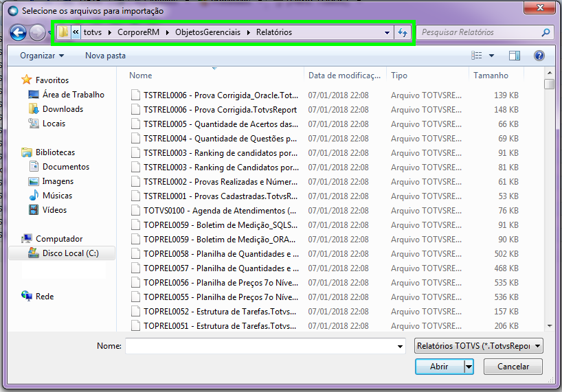Click the Documentos library icon

point(34,166)
